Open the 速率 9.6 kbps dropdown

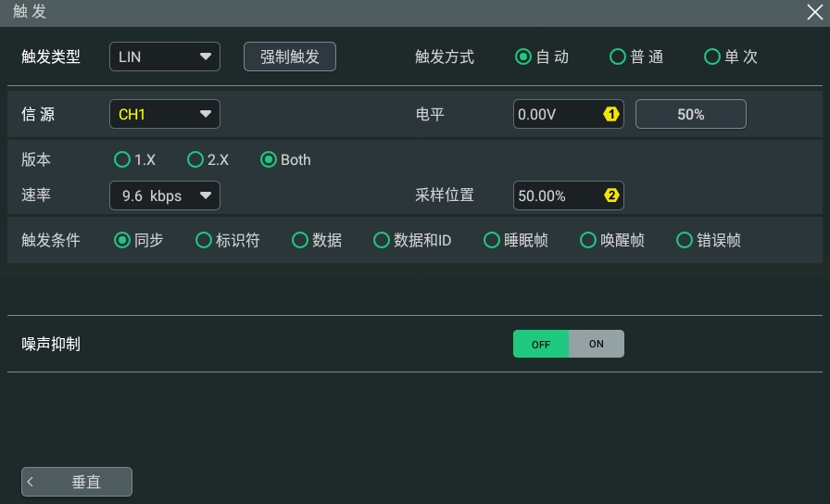(x=165, y=195)
